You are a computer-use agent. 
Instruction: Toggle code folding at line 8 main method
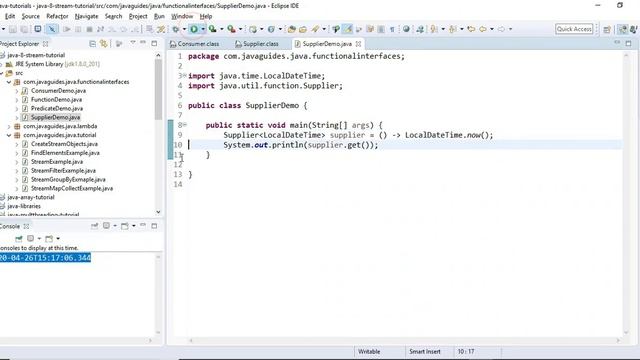pyautogui.click(x=184, y=125)
